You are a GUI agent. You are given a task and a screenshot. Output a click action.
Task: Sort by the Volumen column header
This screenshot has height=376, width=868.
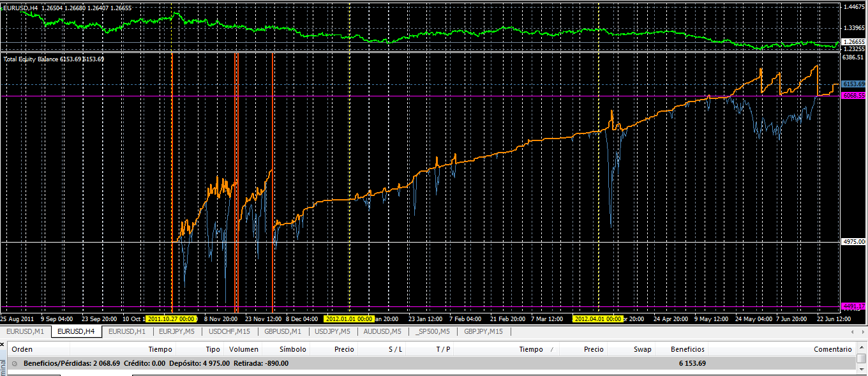[244, 349]
